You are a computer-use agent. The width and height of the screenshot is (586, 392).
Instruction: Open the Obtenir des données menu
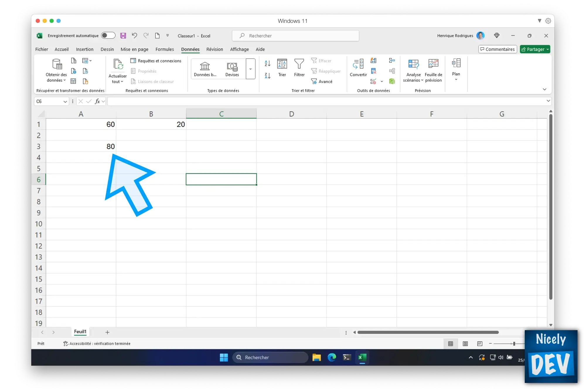point(56,71)
